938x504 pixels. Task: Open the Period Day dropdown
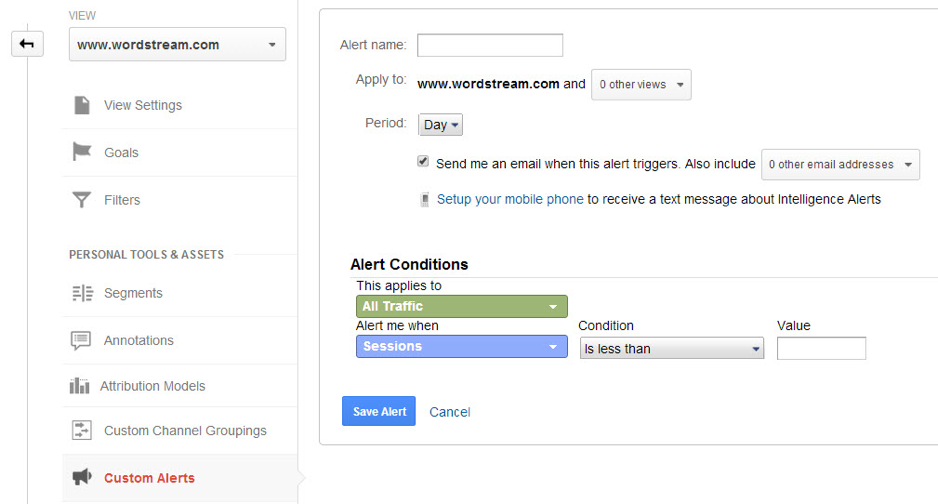440,124
